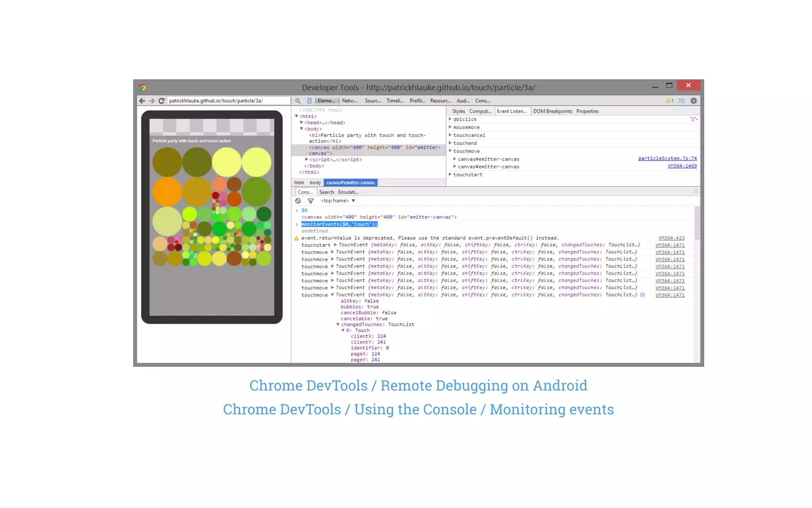
Task: Collapse the html node in DOM tree
Action: (x=296, y=116)
